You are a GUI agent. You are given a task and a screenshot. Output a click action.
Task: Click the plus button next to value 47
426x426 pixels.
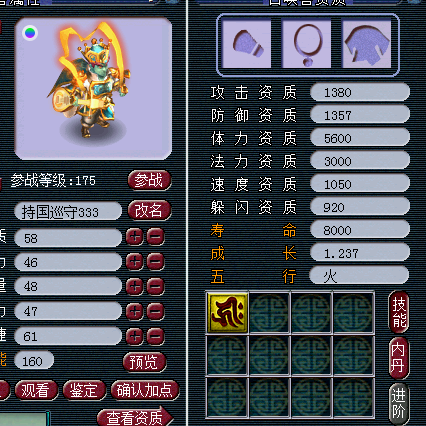click(x=135, y=311)
